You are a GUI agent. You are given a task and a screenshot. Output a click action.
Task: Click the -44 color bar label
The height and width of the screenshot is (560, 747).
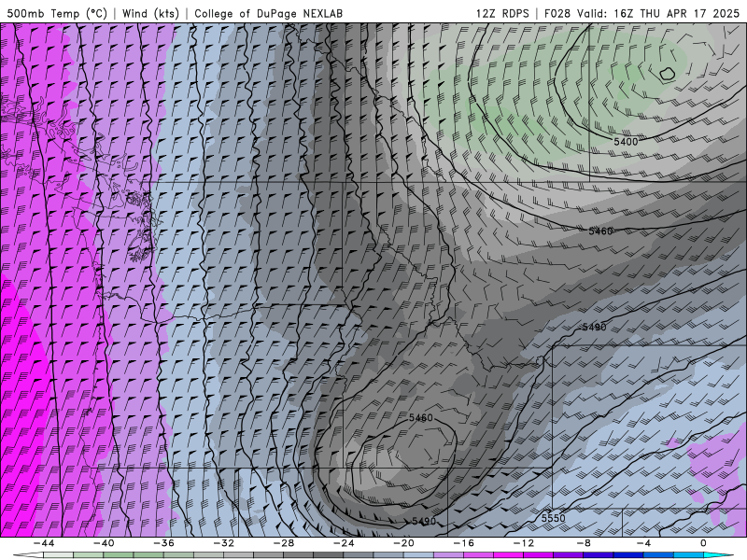(x=44, y=543)
